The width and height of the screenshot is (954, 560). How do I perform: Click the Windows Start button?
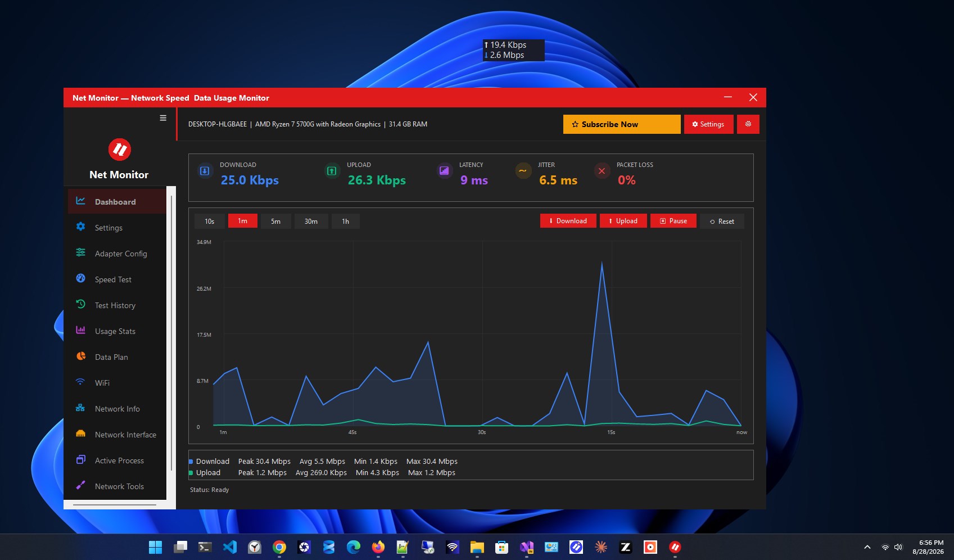156,547
